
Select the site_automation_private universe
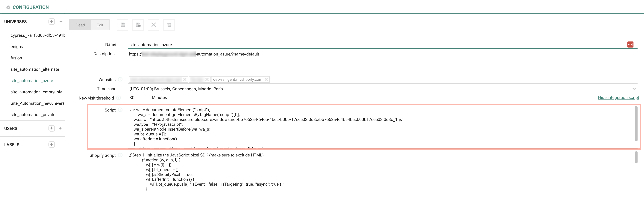pyautogui.click(x=33, y=115)
